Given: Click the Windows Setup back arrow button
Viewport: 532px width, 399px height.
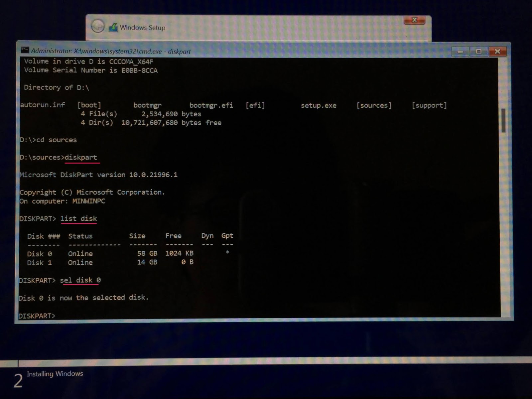Looking at the screenshot, I should click(x=98, y=26).
